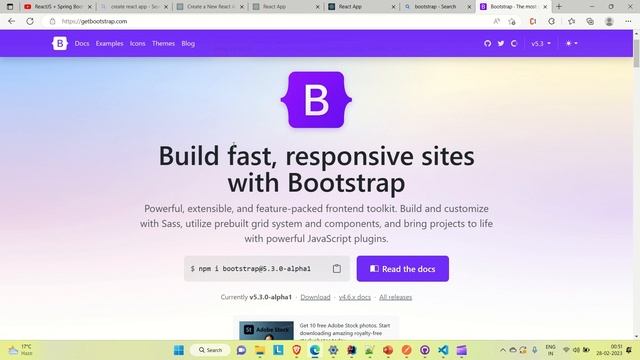The height and width of the screenshot is (360, 640).
Task: Go back with the browser back arrow
Action: [11, 21]
